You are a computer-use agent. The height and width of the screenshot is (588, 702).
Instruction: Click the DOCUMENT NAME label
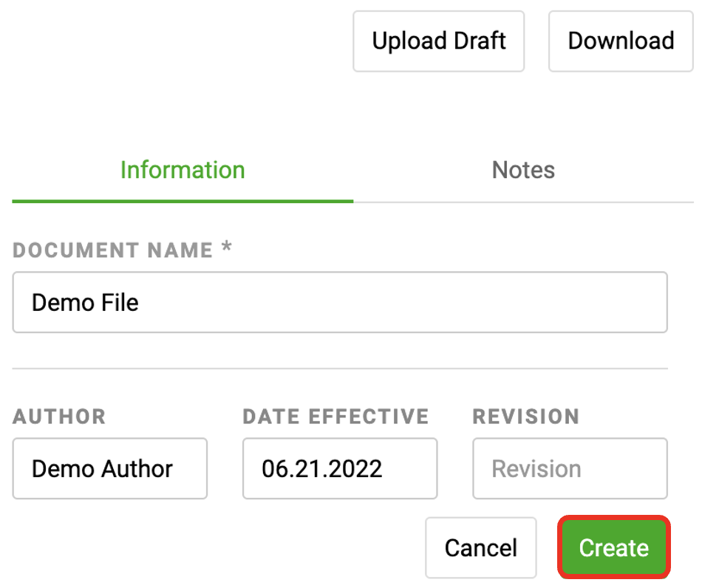click(x=122, y=250)
